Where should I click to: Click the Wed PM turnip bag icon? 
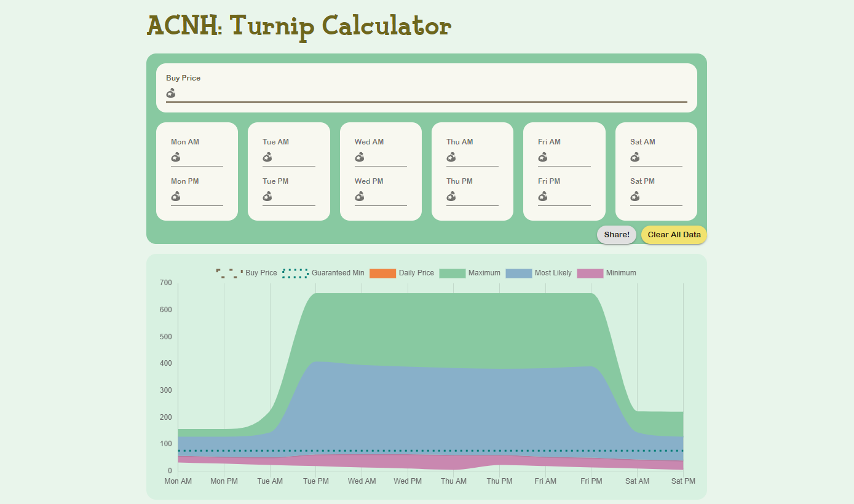pos(360,197)
